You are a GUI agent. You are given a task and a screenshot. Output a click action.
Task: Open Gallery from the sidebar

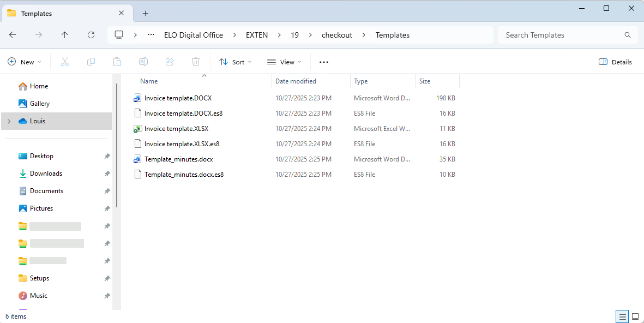(x=41, y=103)
